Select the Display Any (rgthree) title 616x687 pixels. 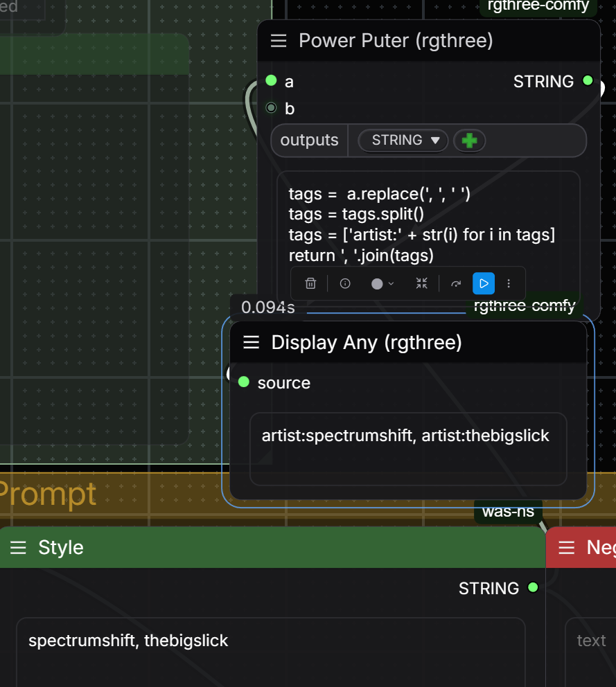pyautogui.click(x=366, y=342)
